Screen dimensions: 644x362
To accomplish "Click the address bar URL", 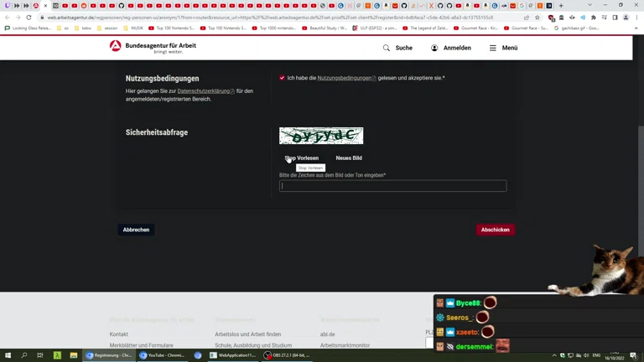I will [270, 18].
